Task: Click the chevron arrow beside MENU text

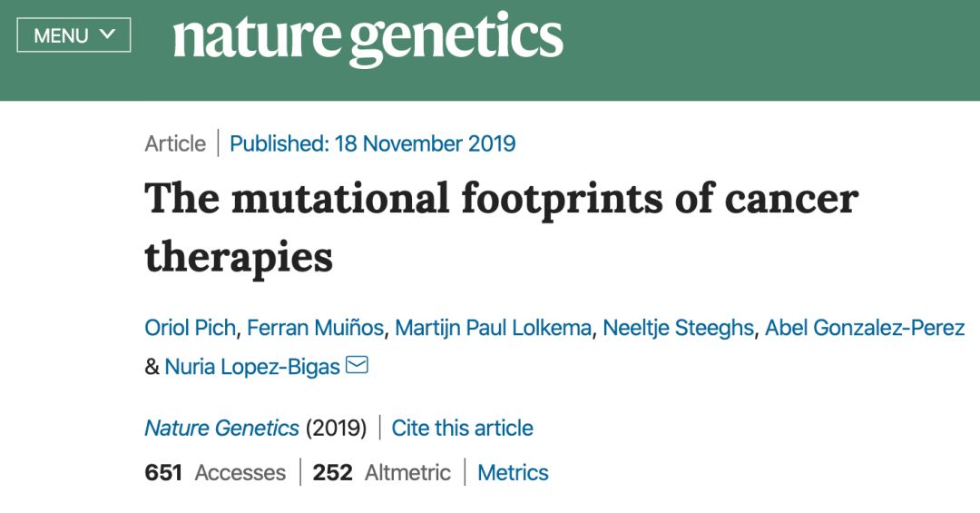Action: click(x=107, y=35)
